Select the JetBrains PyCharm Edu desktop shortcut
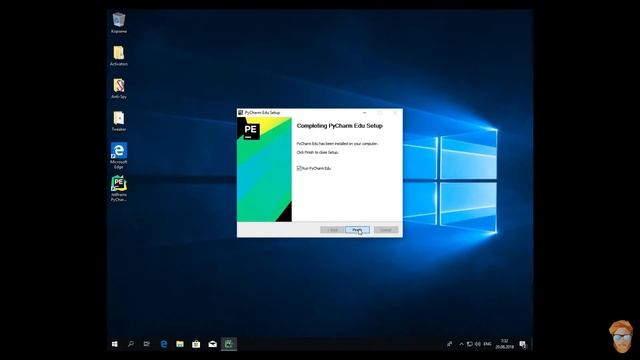Viewport: 640px width, 360px height. [x=119, y=189]
